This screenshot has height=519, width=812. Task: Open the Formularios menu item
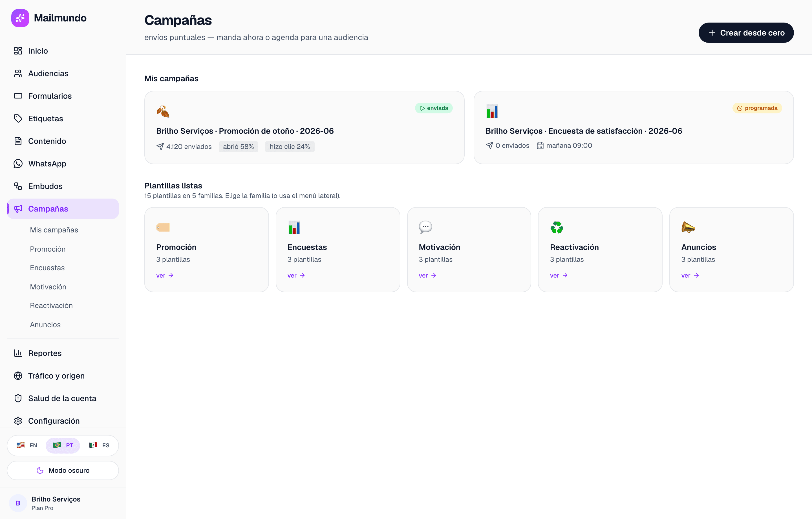(63, 96)
